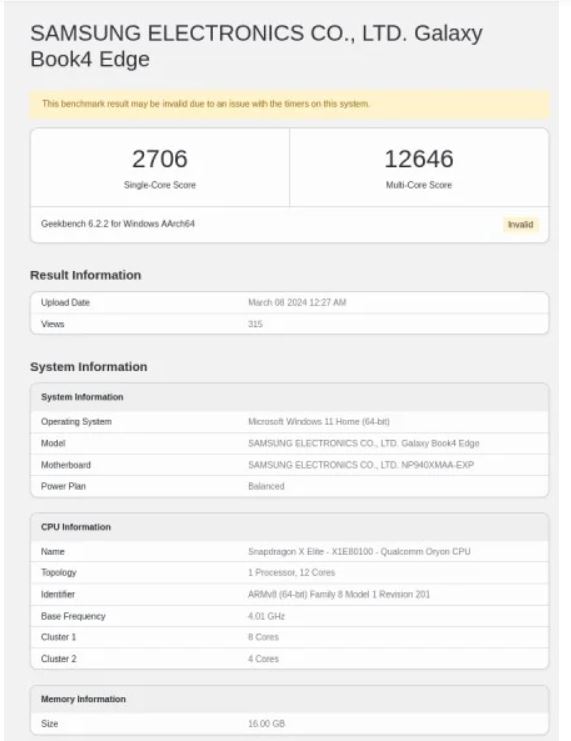Select the '4.01 GHz' base frequency value
571x741 pixels.
coord(266,616)
